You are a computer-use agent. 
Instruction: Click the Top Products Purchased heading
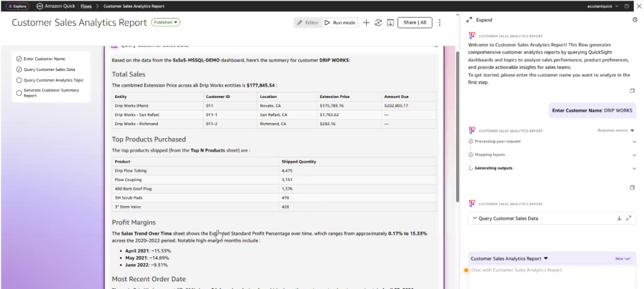[148, 139]
